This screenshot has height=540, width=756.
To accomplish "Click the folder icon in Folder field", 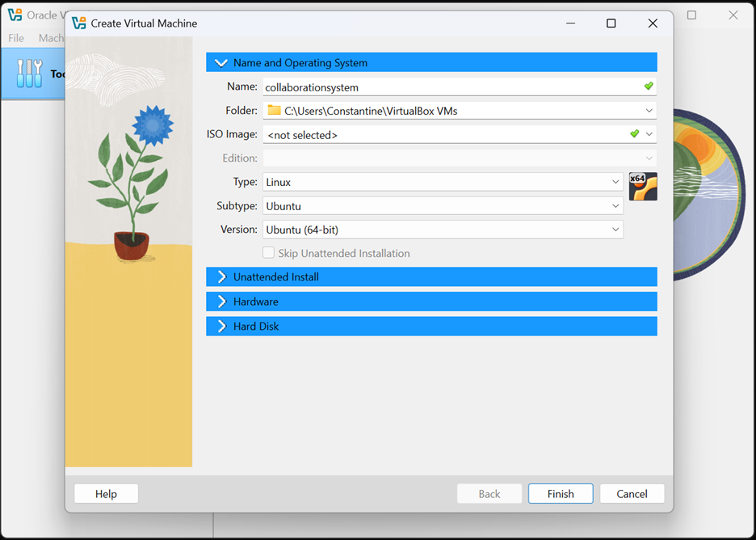I will point(275,110).
